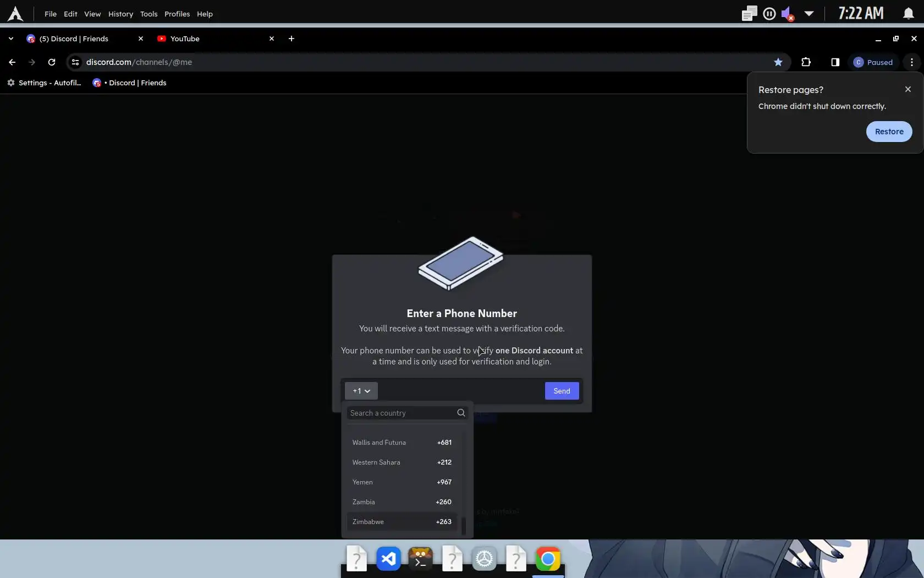
Task: Open the Arch-style system logo menu
Action: pos(15,14)
